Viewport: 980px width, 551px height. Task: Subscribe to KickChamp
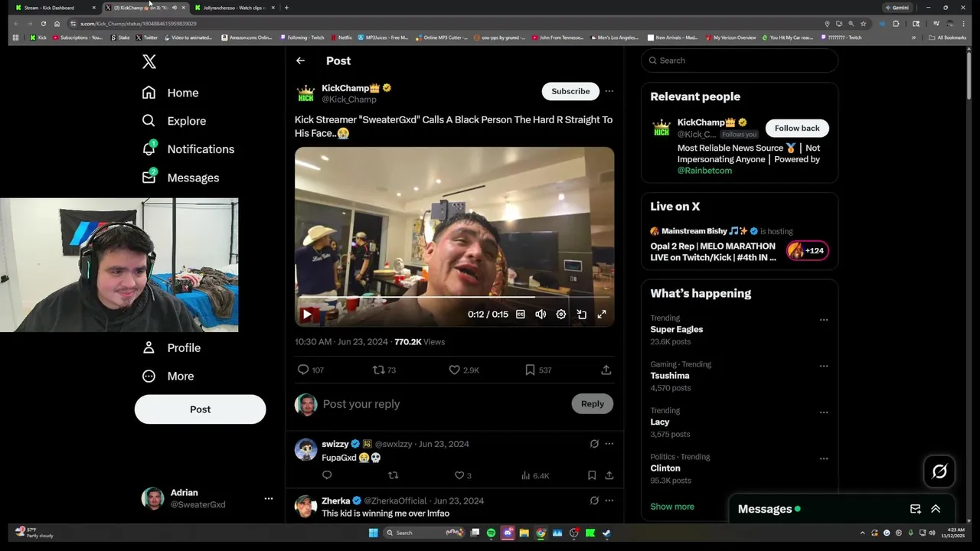tap(570, 91)
